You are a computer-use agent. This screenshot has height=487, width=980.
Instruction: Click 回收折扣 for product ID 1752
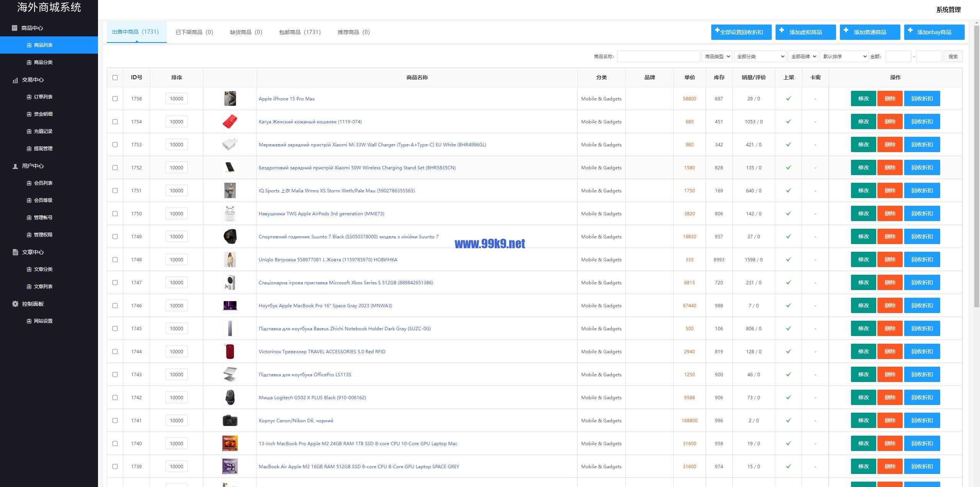pos(922,167)
